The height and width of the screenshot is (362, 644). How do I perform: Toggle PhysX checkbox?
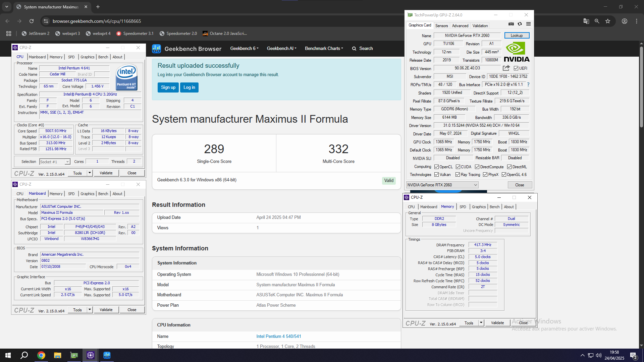click(x=485, y=175)
